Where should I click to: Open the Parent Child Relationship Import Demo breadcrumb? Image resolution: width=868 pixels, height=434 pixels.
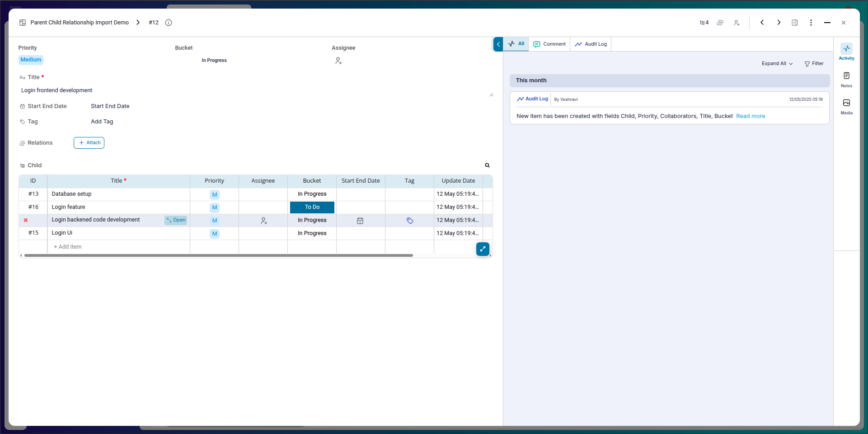[x=80, y=23]
